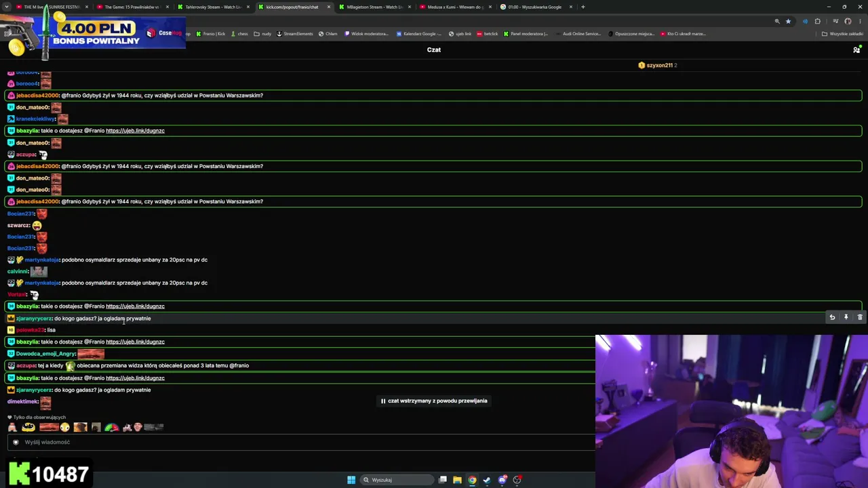The width and height of the screenshot is (868, 488).
Task: Open the Chilam bookmark
Action: click(x=328, y=34)
